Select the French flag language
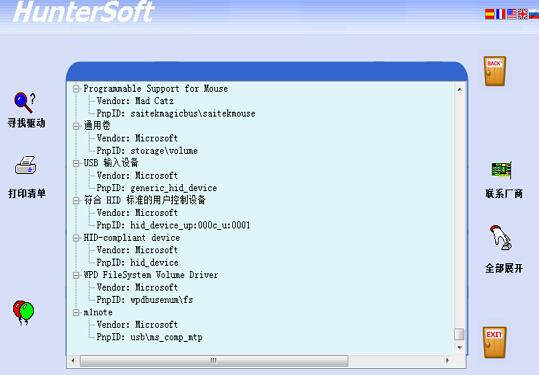539x375 pixels. (500, 14)
